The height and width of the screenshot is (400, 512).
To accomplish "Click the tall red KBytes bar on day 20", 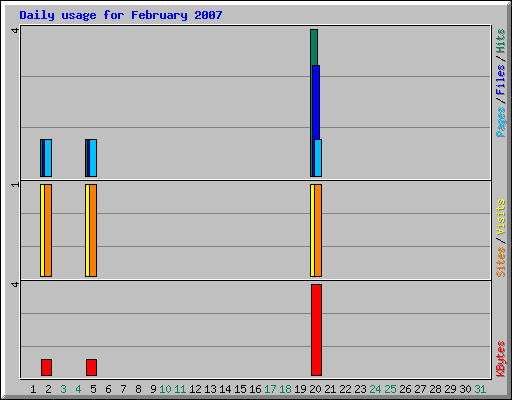I will (316, 330).
